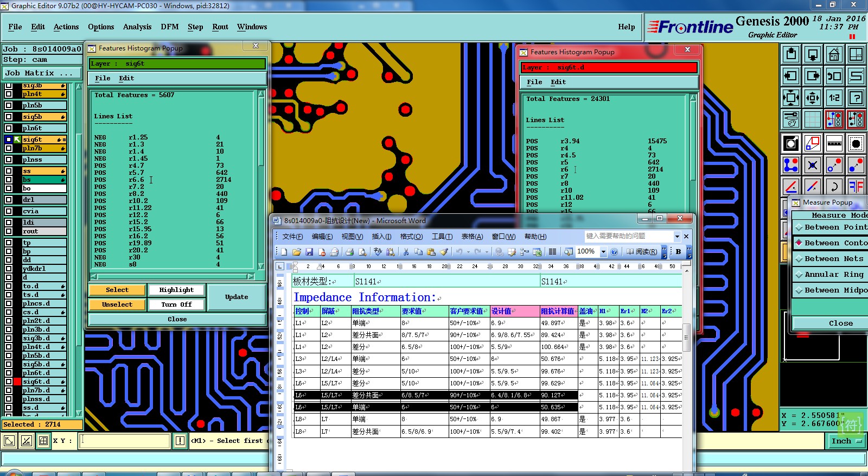Screen dimensions: 868x476
Task: Click the home view icon
Action: 834,54
